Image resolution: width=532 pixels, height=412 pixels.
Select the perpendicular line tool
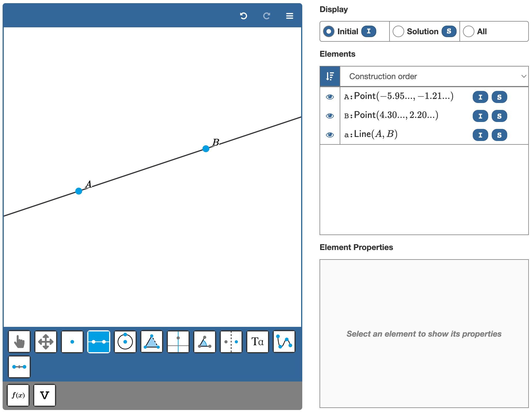click(178, 342)
